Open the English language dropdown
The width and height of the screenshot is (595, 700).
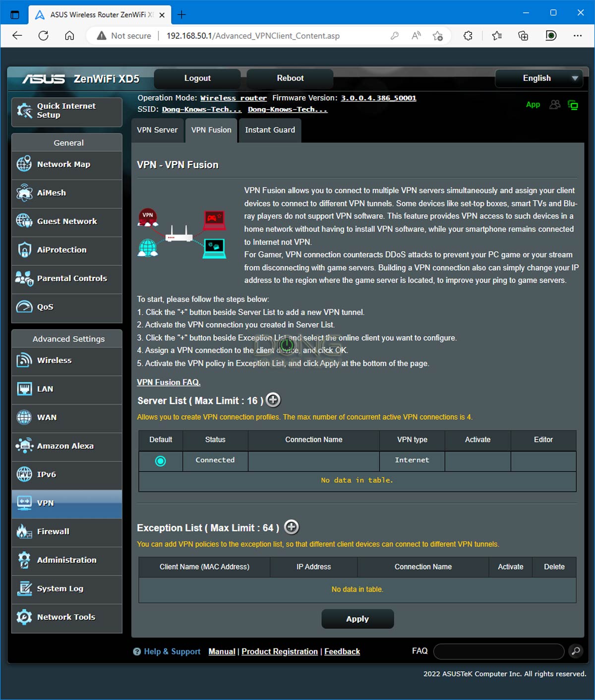coord(538,78)
